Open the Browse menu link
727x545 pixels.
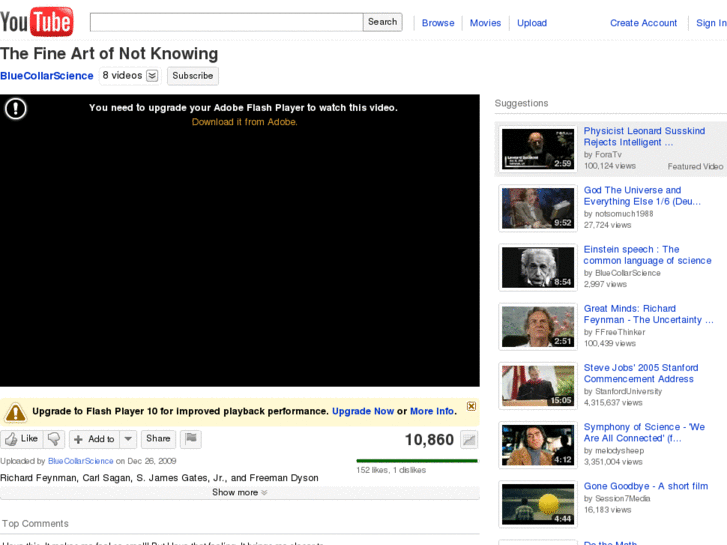click(438, 23)
